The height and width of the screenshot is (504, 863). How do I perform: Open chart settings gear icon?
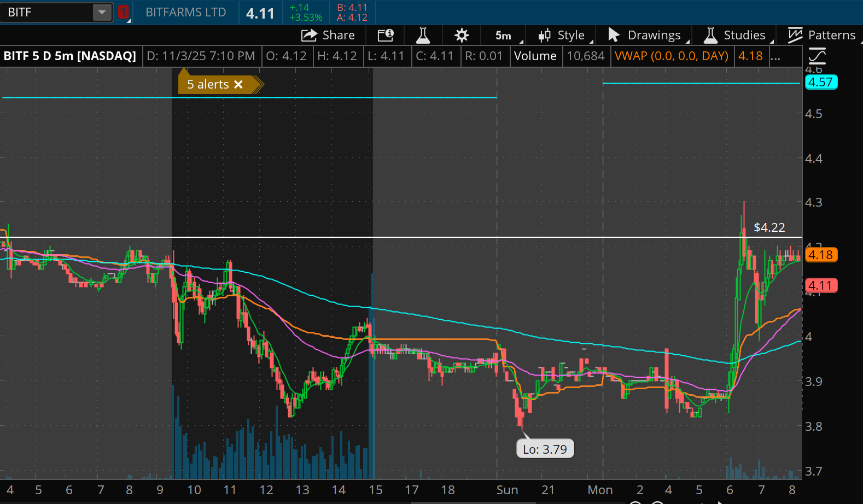pos(462,36)
